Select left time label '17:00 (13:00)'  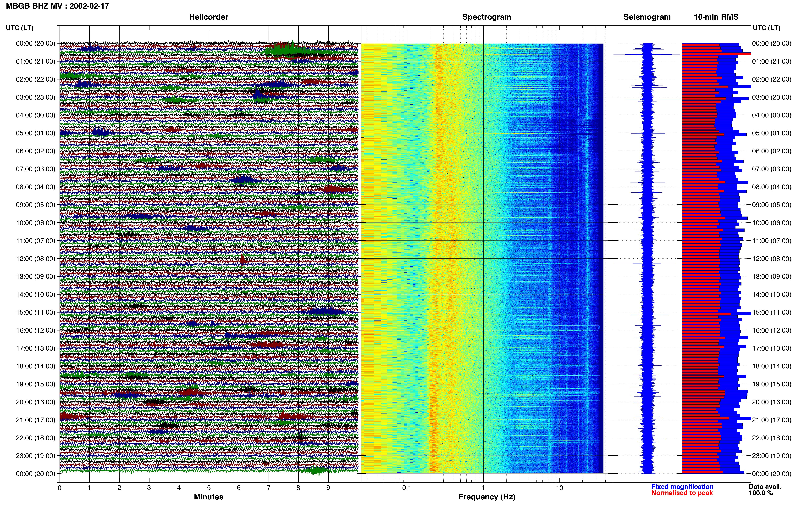[x=36, y=348]
